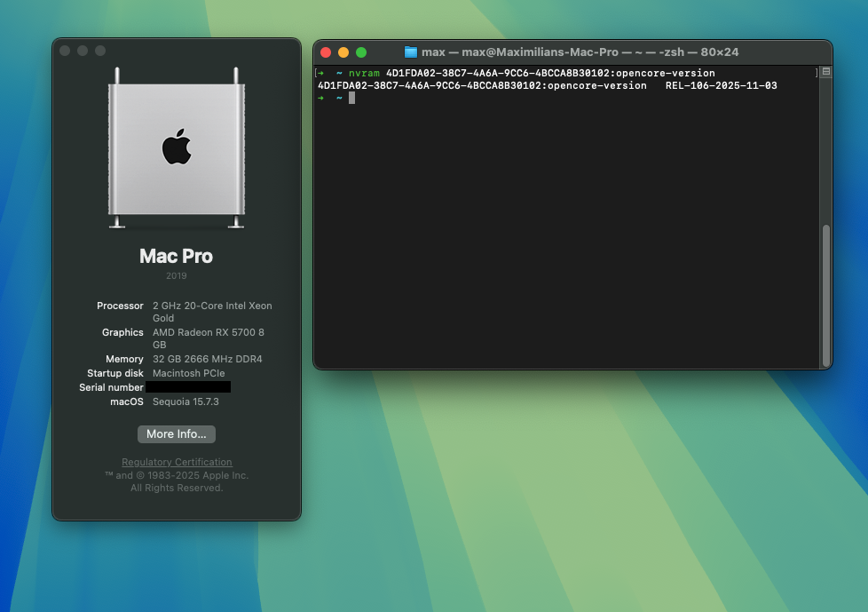868x612 pixels.
Task: Click the nvram command text in Terminal
Action: [364, 73]
